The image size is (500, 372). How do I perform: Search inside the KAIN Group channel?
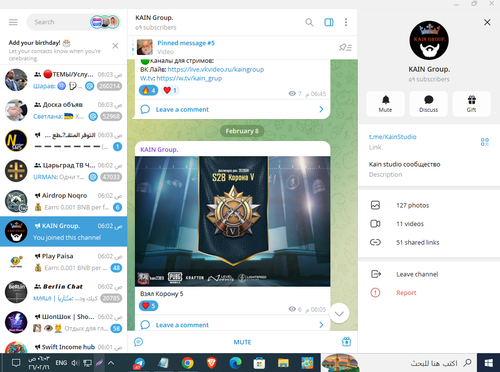click(x=309, y=22)
